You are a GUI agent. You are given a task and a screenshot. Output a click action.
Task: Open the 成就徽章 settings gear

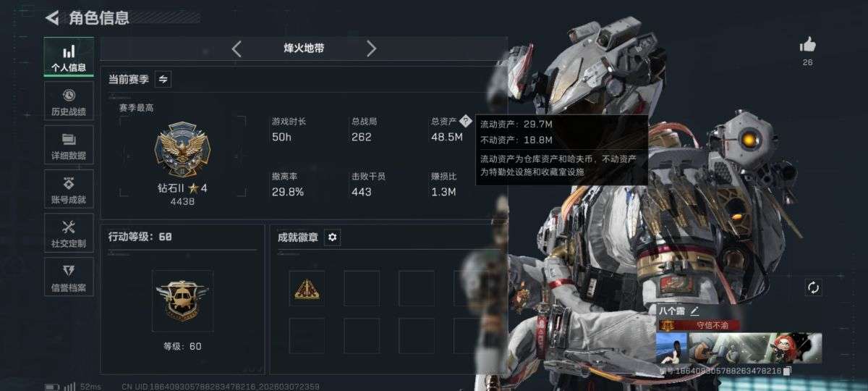332,237
